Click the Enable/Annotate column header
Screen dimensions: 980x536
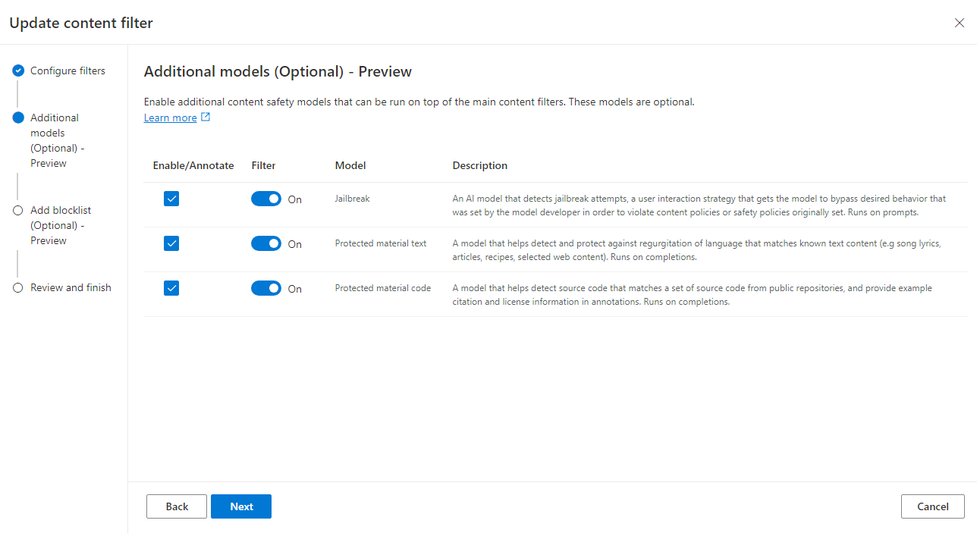193,165
